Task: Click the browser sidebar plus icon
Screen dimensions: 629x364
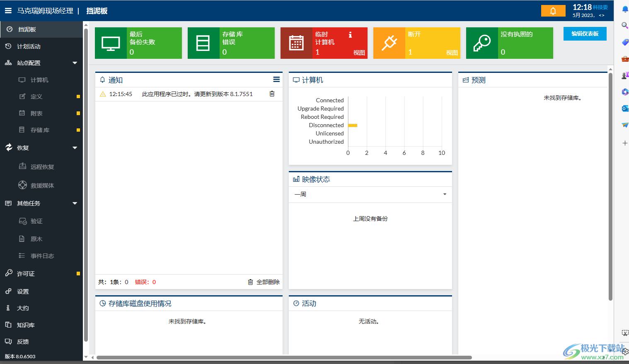Action: (625, 143)
